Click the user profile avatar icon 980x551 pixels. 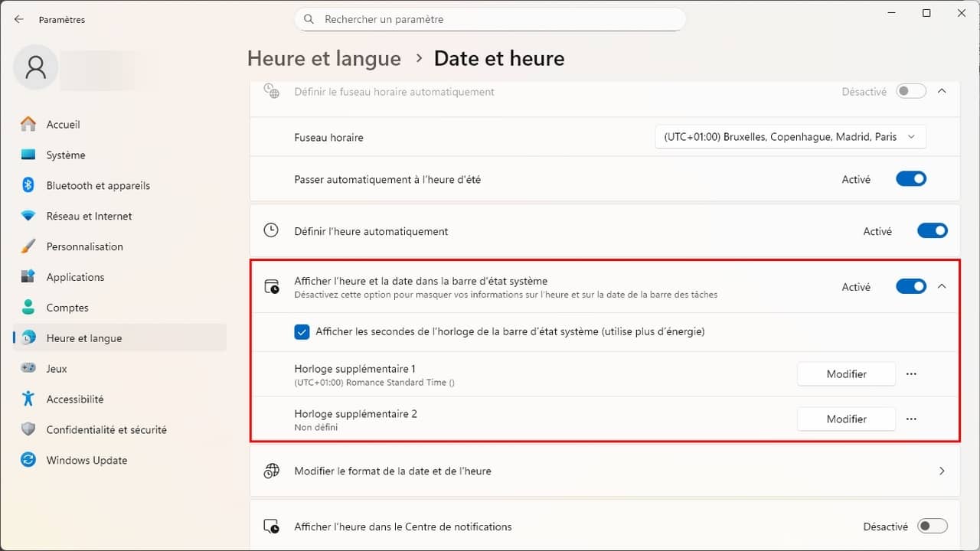[35, 68]
